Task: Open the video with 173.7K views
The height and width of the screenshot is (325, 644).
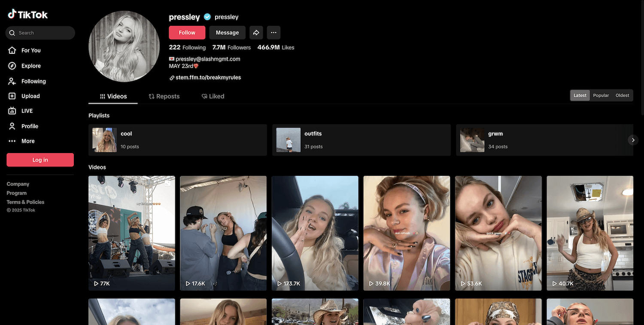Action: pyautogui.click(x=315, y=233)
